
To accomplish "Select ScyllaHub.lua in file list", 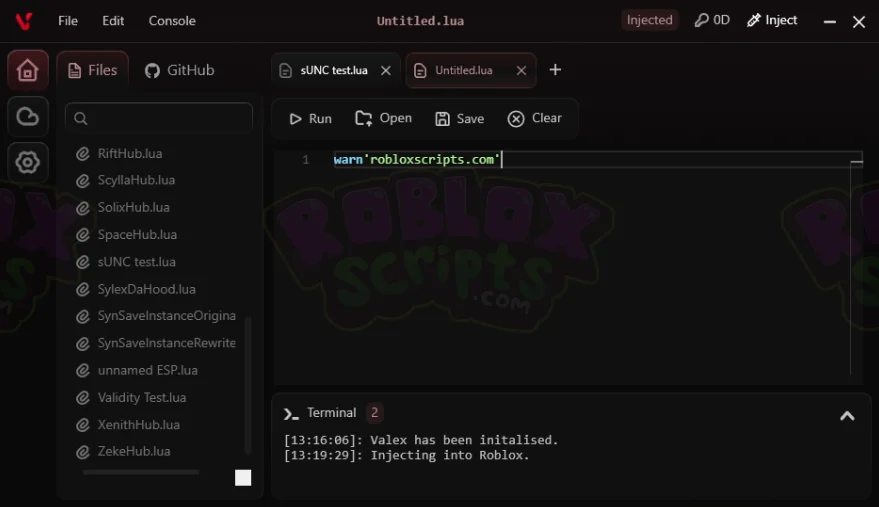I will tap(136, 181).
